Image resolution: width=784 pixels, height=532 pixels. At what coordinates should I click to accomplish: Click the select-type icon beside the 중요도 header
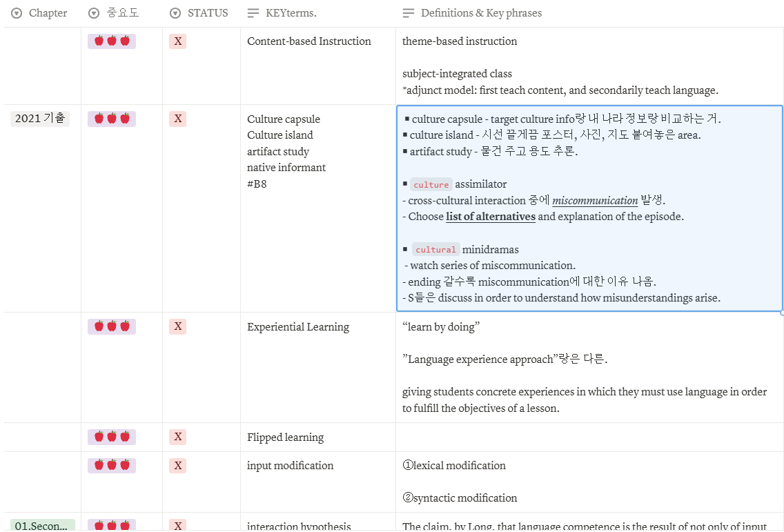click(93, 14)
